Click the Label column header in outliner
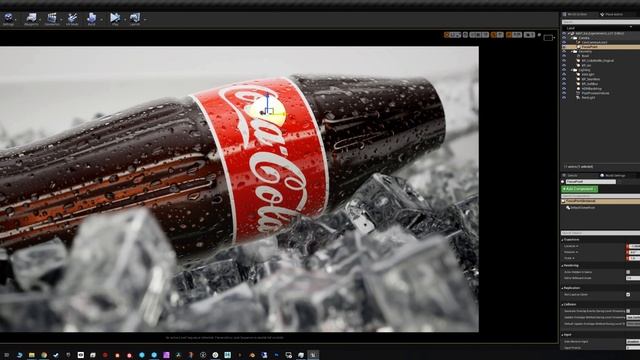 click(x=570, y=28)
